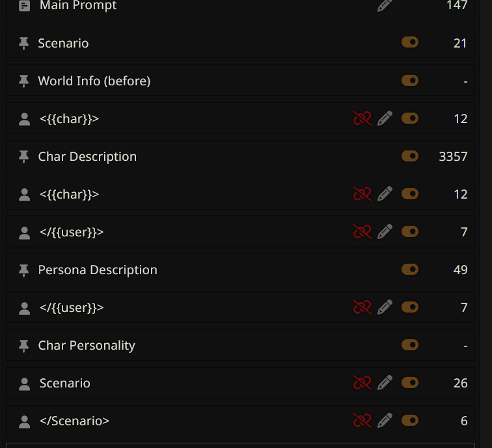Viewport: 492px width, 448px height.
Task: Click the Char Description token count 3357
Action: tap(453, 156)
